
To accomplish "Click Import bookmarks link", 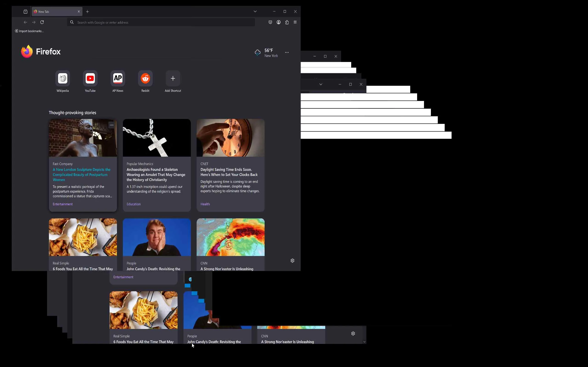I will (29, 31).
